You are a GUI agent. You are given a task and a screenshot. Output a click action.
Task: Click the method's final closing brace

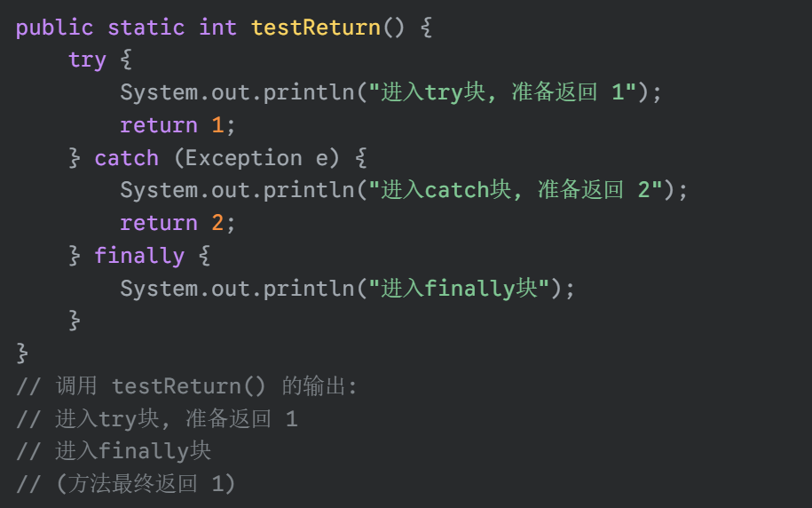[x=22, y=353]
